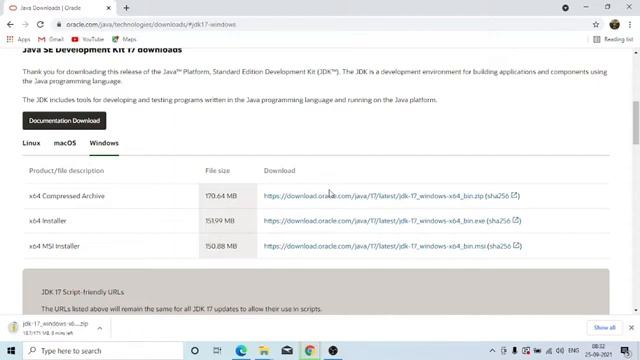Launch Microsoft Edge from taskbar

click(241, 351)
